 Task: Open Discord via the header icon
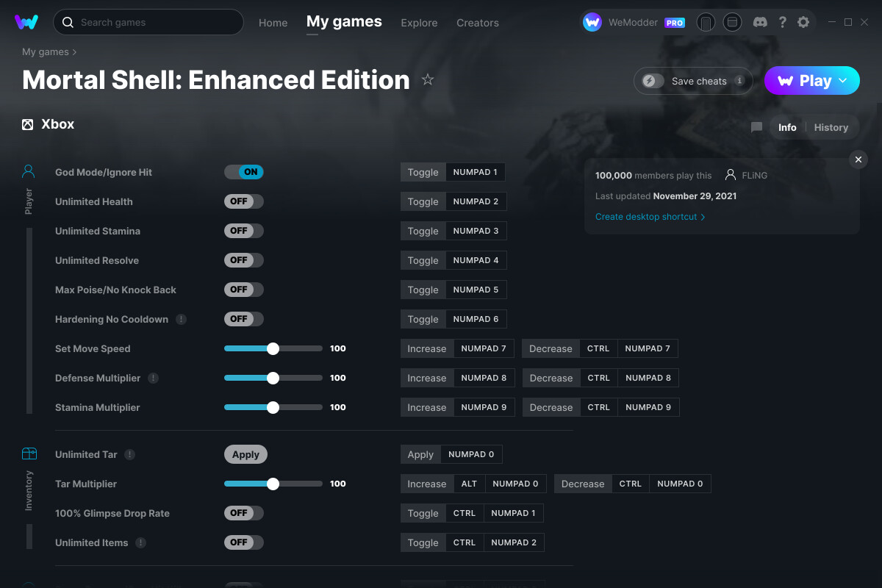point(761,22)
